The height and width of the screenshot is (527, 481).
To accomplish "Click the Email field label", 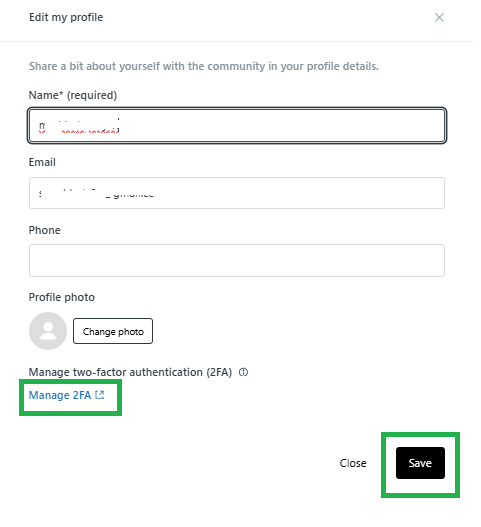I will [x=42, y=162].
